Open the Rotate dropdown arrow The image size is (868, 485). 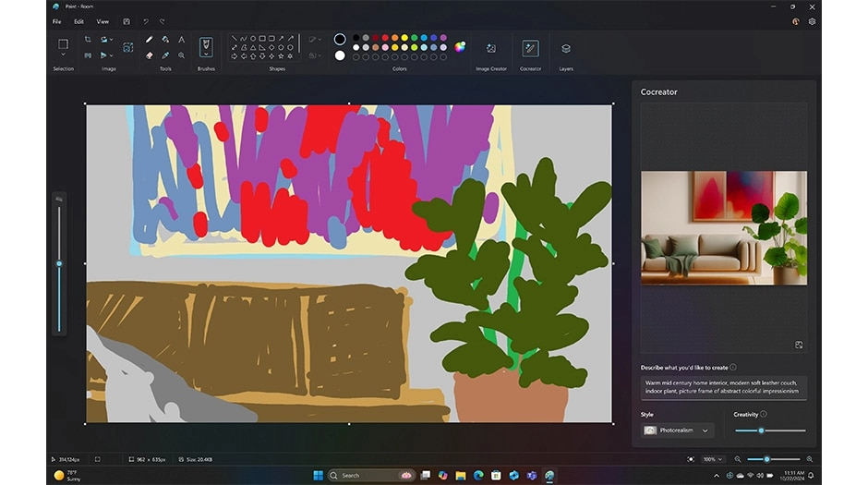(111, 40)
